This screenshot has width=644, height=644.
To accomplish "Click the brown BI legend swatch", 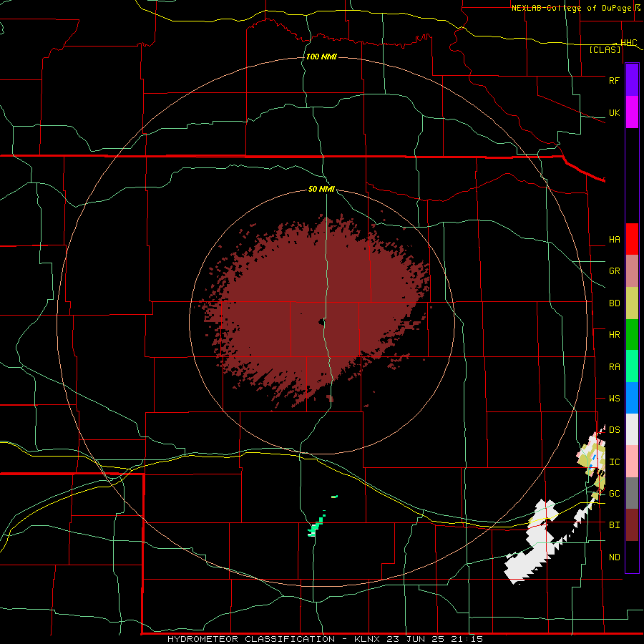I will [632, 525].
